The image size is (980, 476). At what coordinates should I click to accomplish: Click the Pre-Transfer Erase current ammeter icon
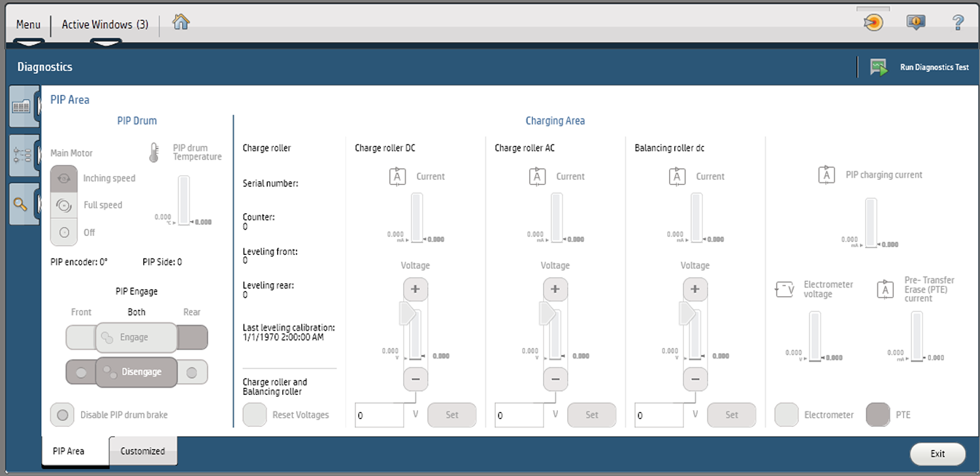(x=885, y=289)
